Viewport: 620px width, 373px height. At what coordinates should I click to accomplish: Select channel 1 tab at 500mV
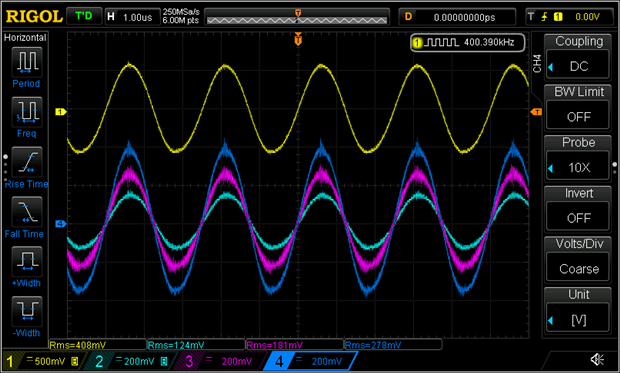point(42,361)
